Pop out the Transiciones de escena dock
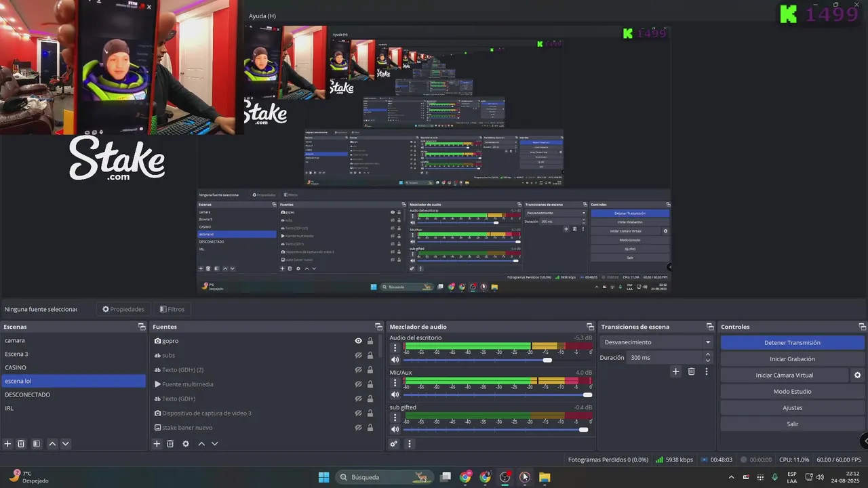Image resolution: width=868 pixels, height=488 pixels. [710, 327]
